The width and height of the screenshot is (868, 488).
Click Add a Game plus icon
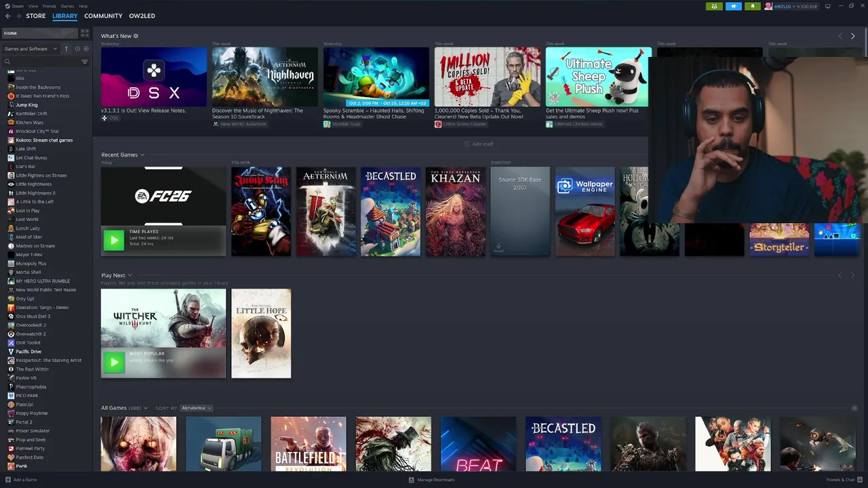click(7, 480)
